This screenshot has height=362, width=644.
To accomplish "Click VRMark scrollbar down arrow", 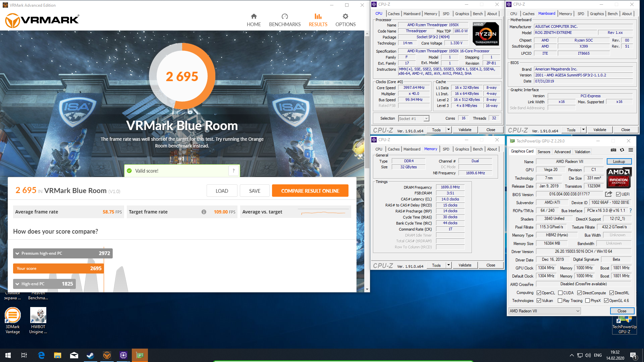I will coord(367,289).
